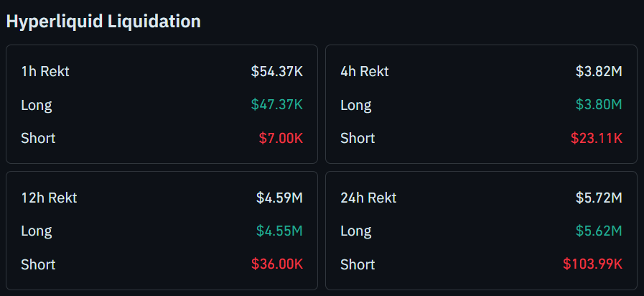644x296 pixels.
Task: Click the 12h Long value $4.55M
Action: 279,231
